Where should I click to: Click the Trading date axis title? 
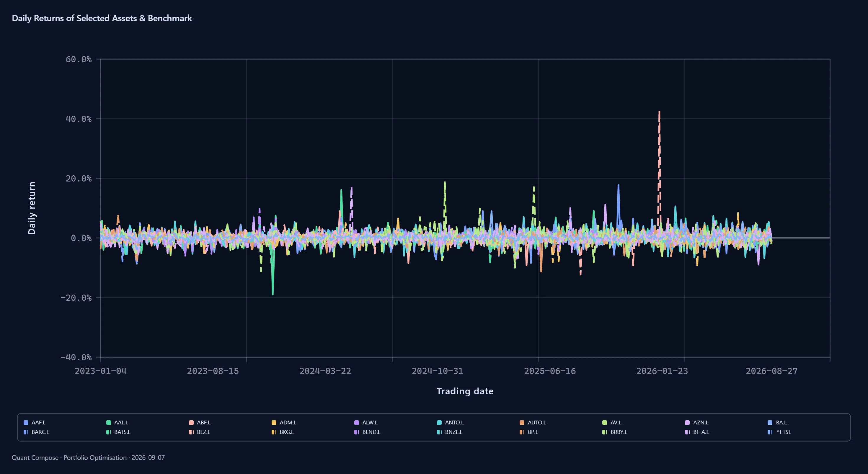(465, 391)
